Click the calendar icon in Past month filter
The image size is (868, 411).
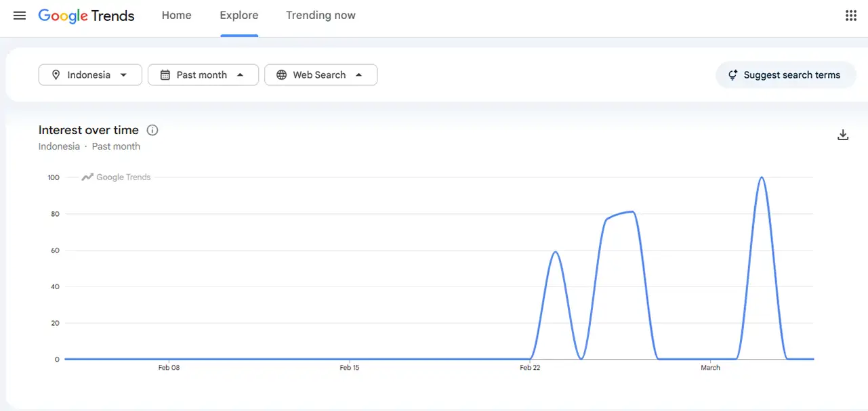165,74
